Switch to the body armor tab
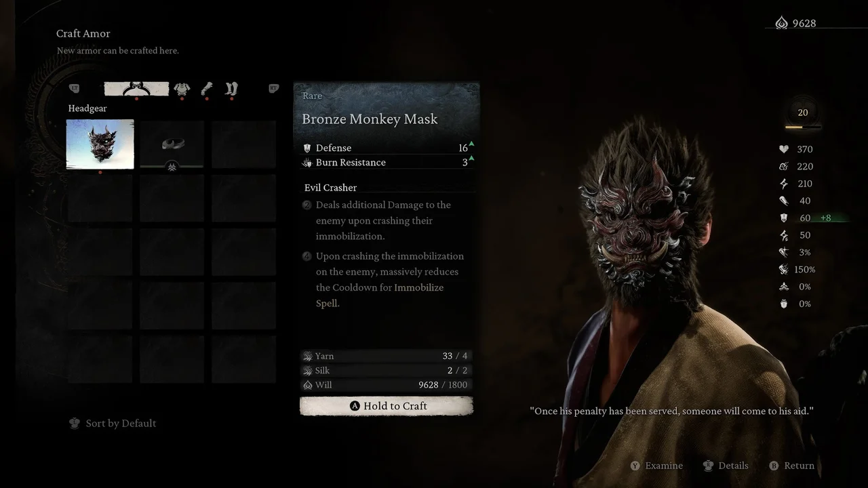Viewport: 868px width, 488px height. 182,89
